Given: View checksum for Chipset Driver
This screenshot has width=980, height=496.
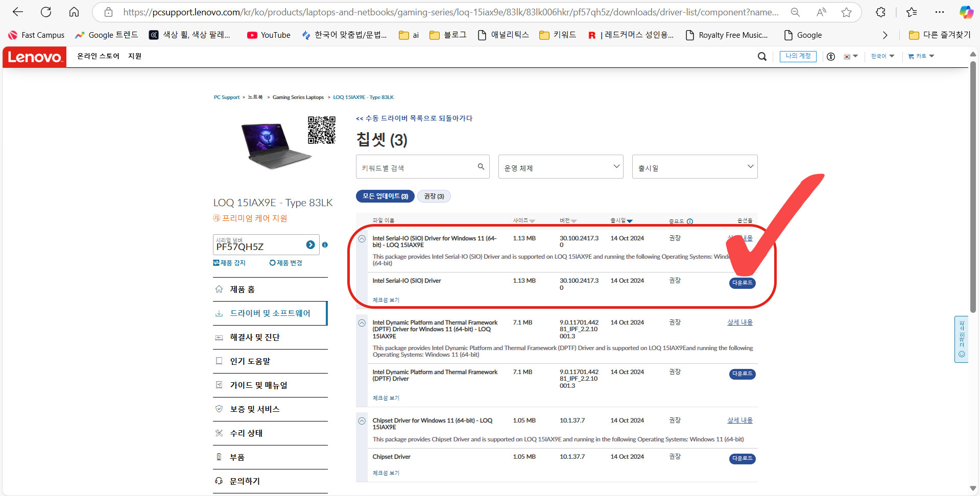Looking at the screenshot, I should pos(386,473).
